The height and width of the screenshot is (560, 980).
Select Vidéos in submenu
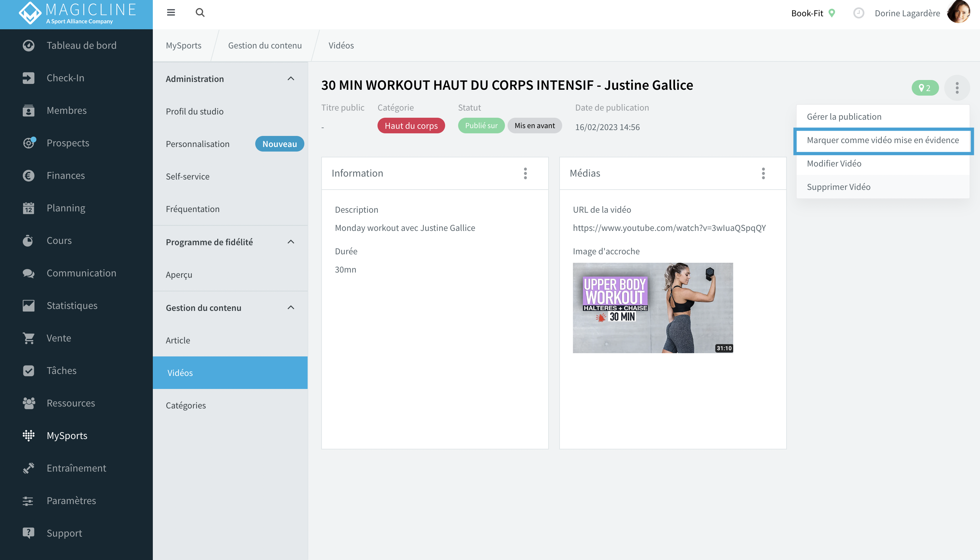230,373
